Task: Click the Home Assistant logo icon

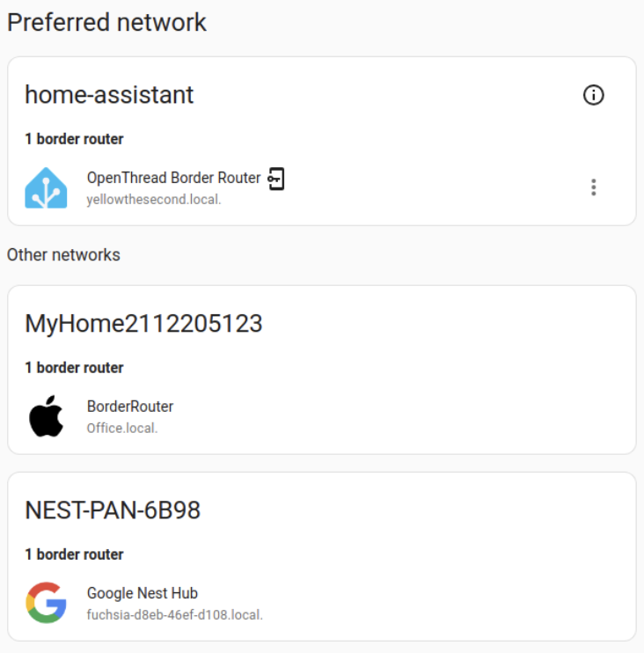Action: click(46, 187)
